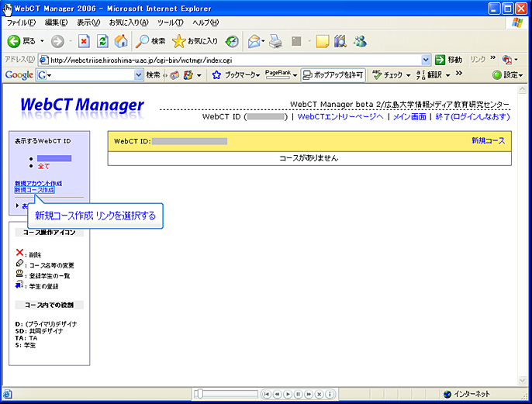Click the yellow note Discuss icon
The image size is (532, 404).
tap(323, 41)
